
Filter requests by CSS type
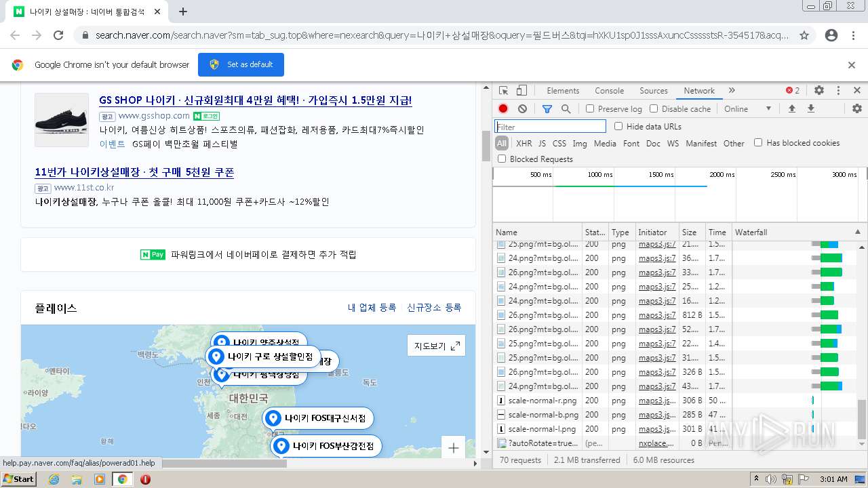(x=559, y=143)
